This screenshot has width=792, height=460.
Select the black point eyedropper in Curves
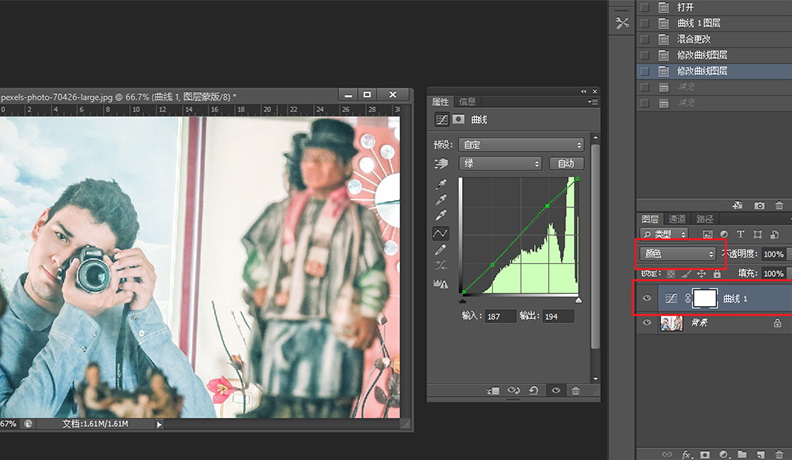(x=440, y=185)
